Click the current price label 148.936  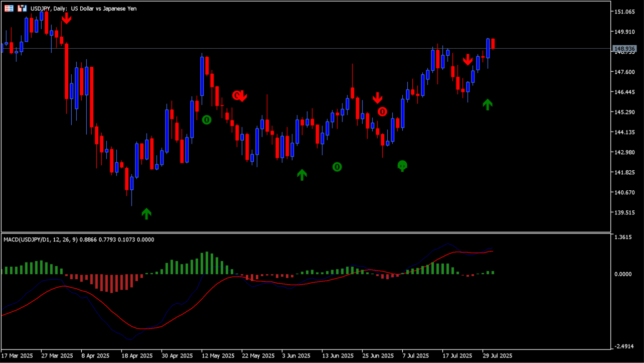pos(624,49)
